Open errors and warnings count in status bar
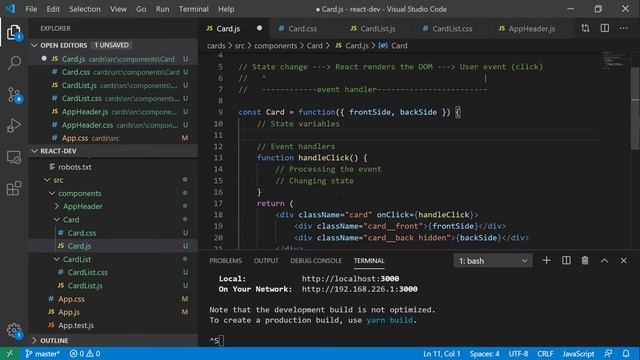 pos(85,353)
